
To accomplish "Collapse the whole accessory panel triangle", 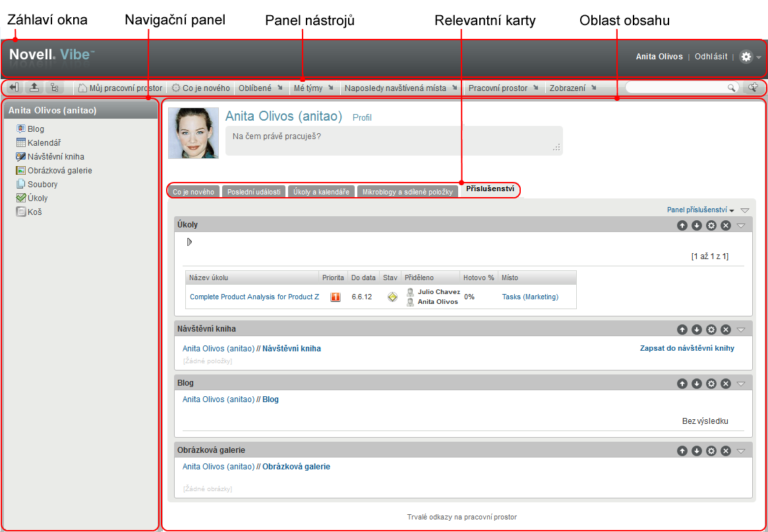I will (x=745, y=210).
